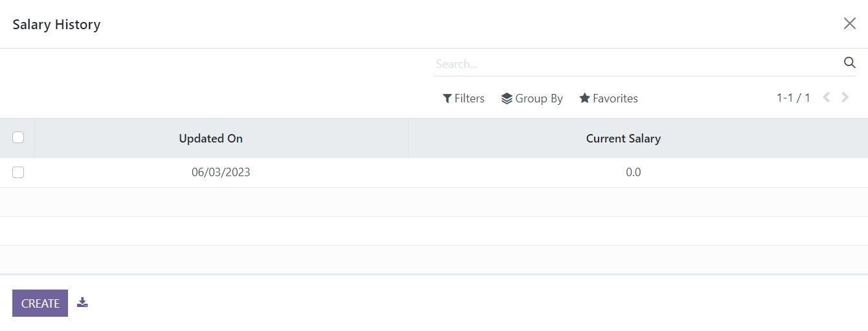Expand the Group By dropdown

pos(532,98)
